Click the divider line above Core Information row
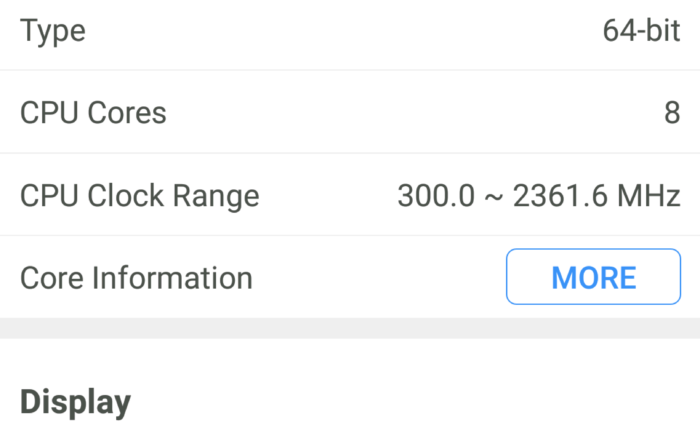The width and height of the screenshot is (700, 441). click(x=350, y=235)
